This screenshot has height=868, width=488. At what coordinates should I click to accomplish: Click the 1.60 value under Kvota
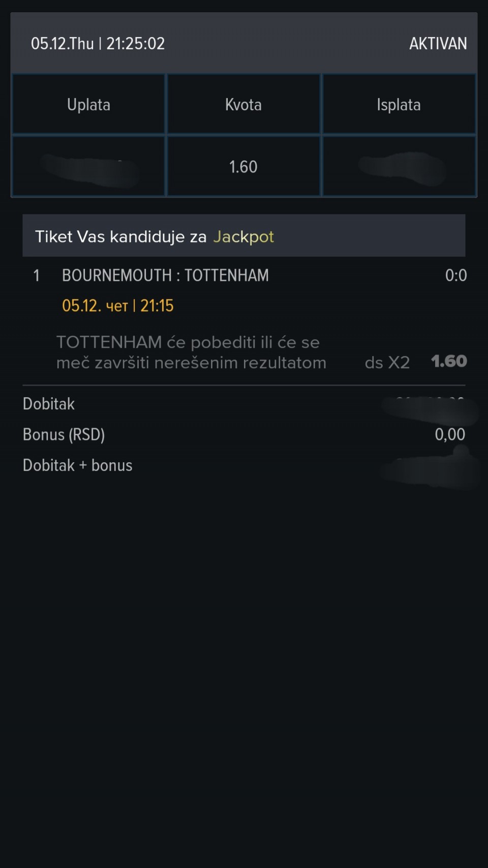pos(243,167)
